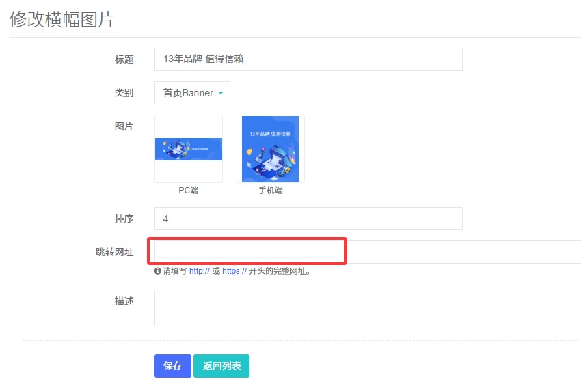Screen dimensions: 581x392
Task: Click the 类别 field label
Action: [124, 93]
